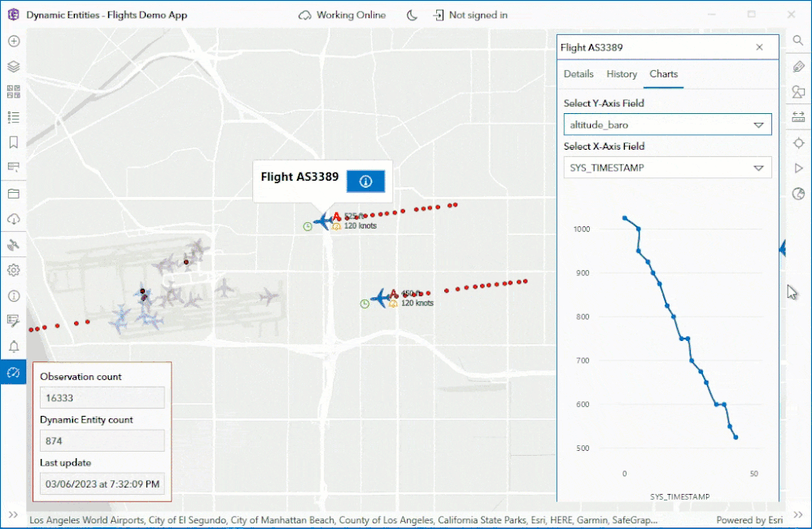Click info button in Flight AS3389 callout
Viewport: 812px width, 529px height.
point(365,181)
